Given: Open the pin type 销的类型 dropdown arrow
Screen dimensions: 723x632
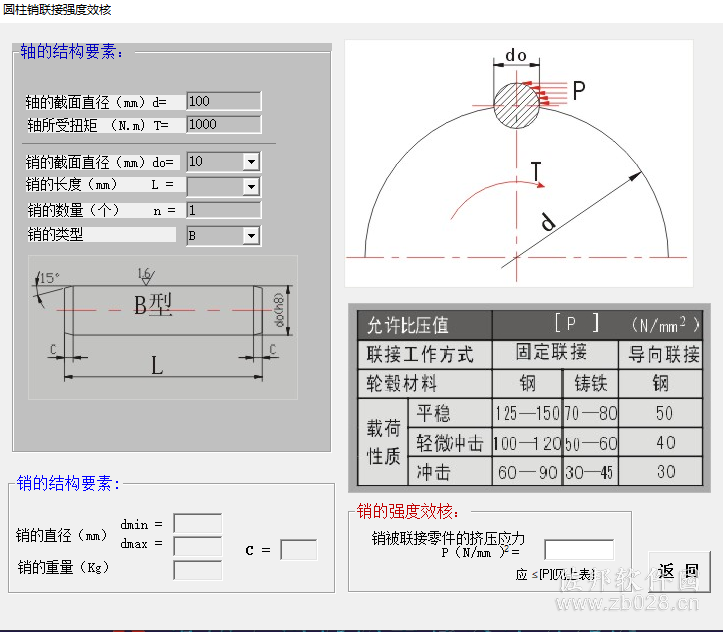Looking at the screenshot, I should coord(251,236).
